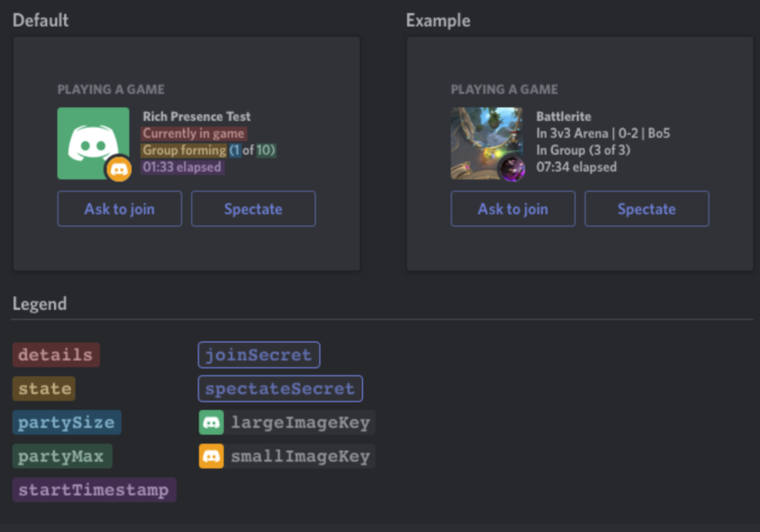Click Spectate in the Default card
760x532 pixels.
[x=253, y=209]
